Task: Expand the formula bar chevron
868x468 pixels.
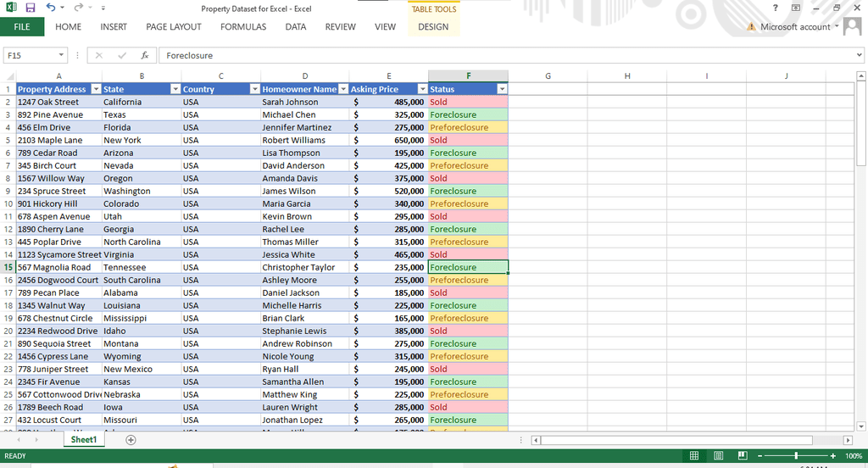Action: click(x=859, y=56)
